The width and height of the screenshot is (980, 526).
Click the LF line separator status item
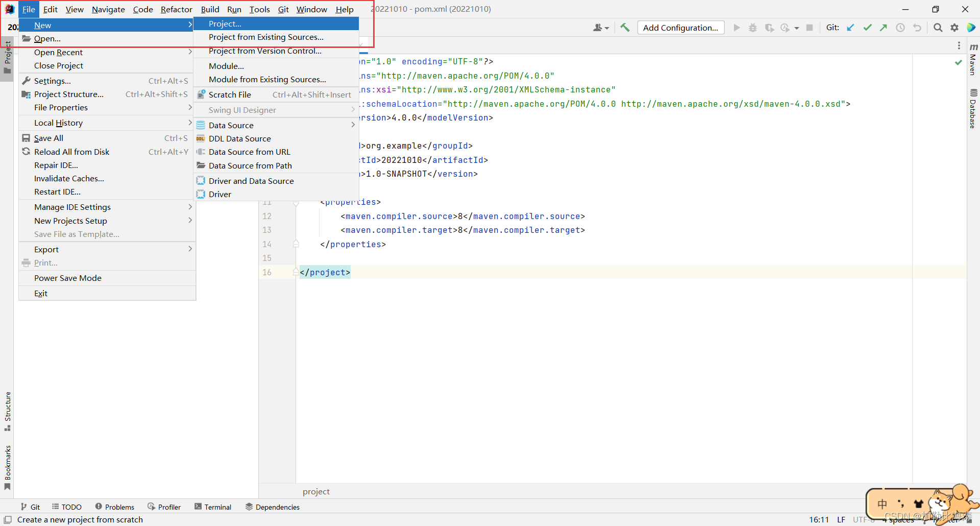(841, 519)
